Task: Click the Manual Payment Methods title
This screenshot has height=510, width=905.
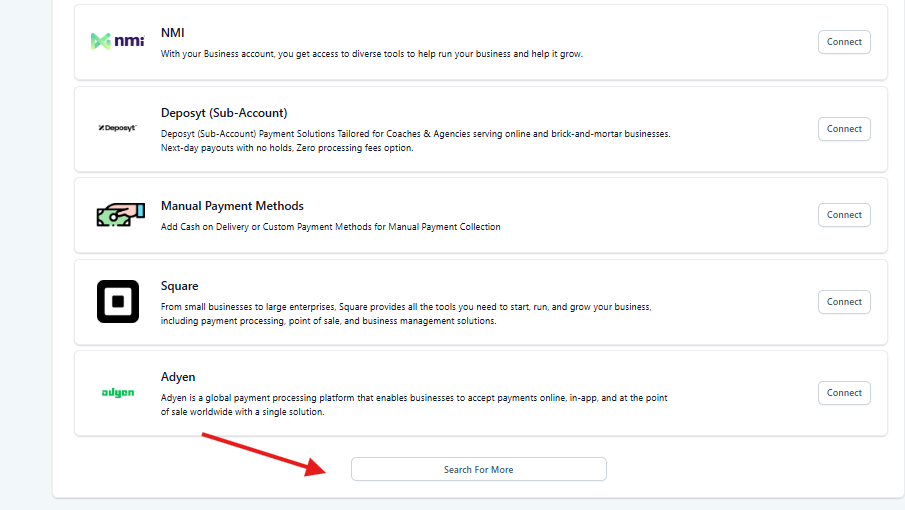Action: 232,206
